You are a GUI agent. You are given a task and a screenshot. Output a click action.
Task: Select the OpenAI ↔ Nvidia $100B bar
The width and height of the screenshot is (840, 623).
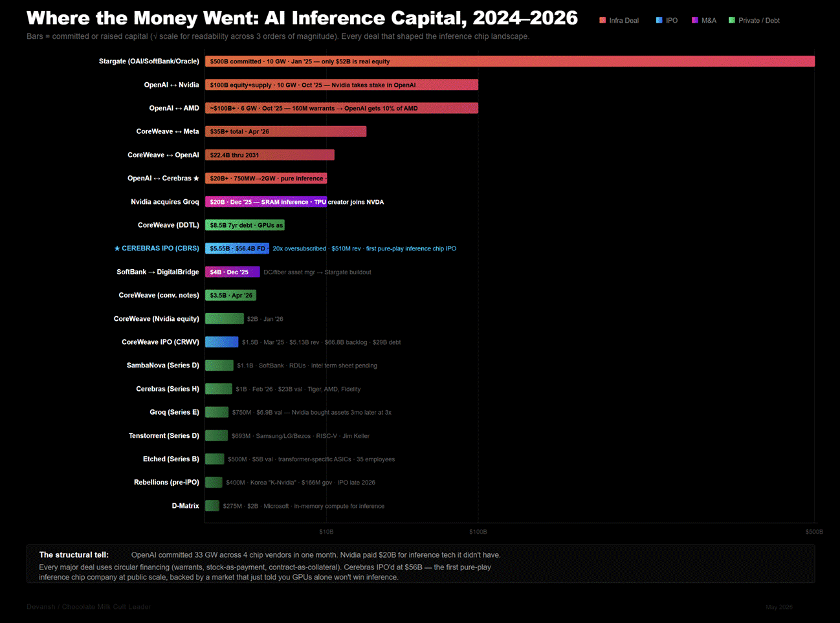pos(342,85)
